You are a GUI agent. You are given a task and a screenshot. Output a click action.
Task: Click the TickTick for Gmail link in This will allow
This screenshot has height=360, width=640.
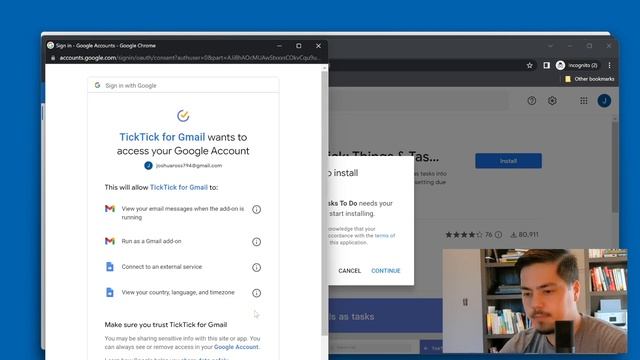(x=179, y=187)
